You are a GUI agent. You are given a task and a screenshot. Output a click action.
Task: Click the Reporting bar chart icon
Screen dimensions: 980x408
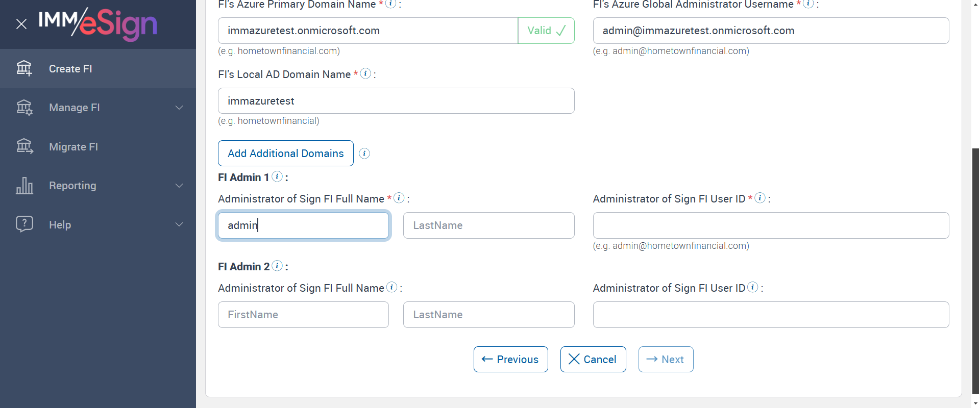[24, 186]
